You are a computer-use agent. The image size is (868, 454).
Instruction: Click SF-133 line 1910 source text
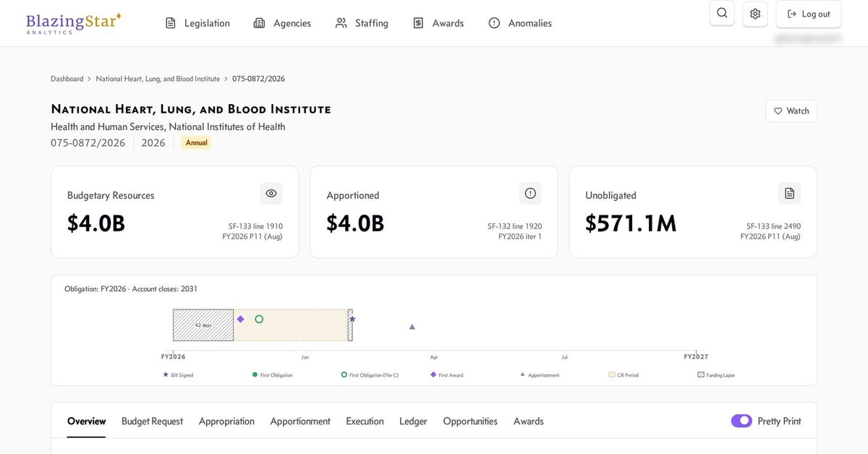tap(255, 226)
